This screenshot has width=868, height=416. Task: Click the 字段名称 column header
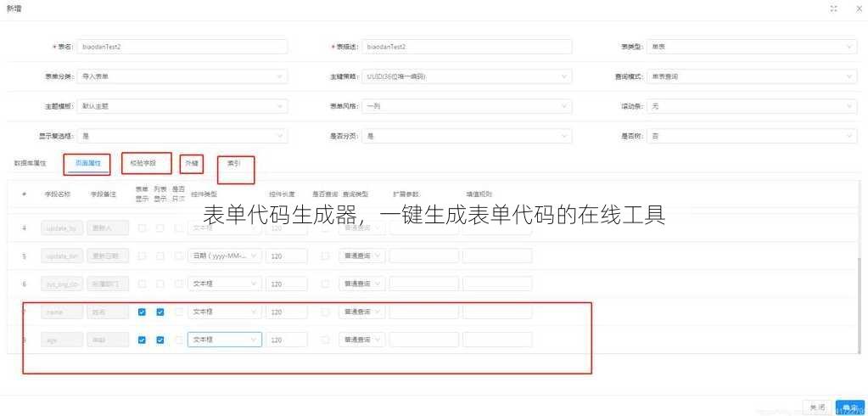57,194
